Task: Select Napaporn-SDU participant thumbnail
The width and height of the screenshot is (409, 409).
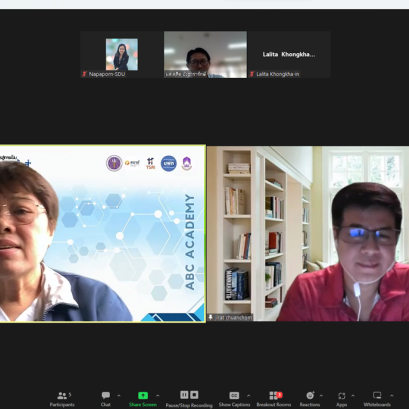Action: (x=122, y=55)
